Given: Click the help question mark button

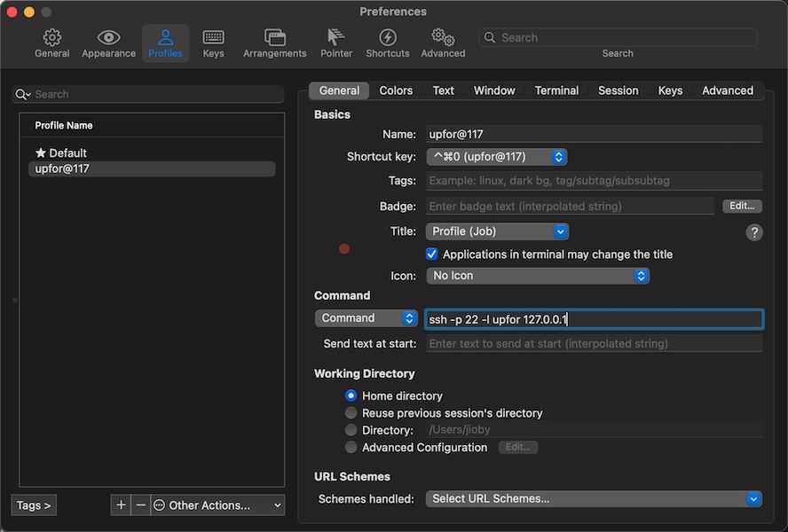Looking at the screenshot, I should click(x=753, y=232).
